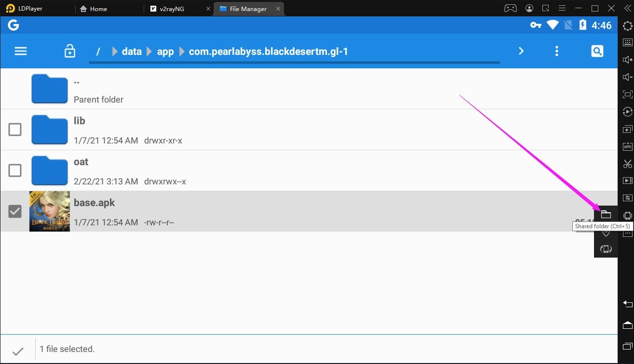Open the Shared folder tool
This screenshot has width=634, height=364.
click(606, 215)
